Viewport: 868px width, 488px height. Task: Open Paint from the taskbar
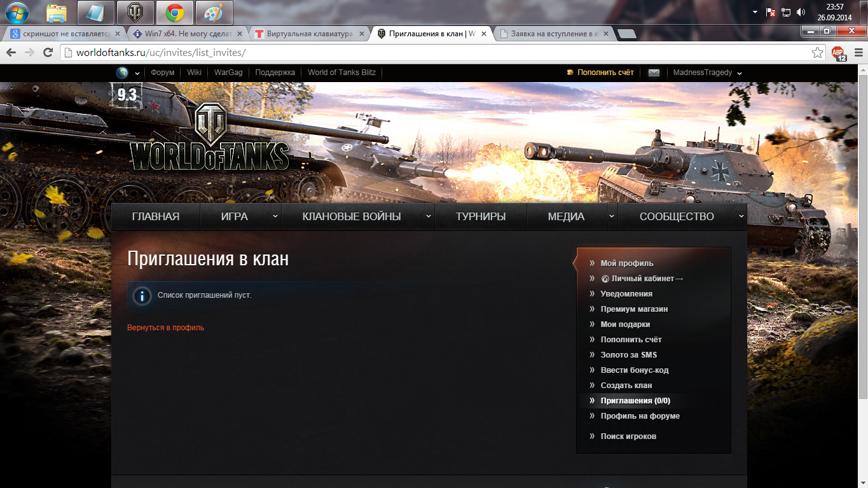[214, 12]
